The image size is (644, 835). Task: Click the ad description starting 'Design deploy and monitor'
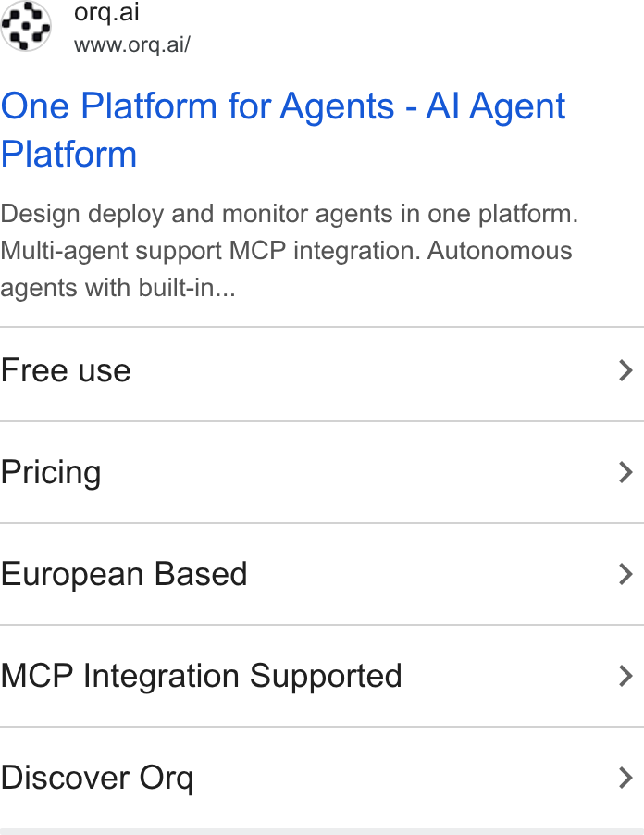[x=289, y=250]
